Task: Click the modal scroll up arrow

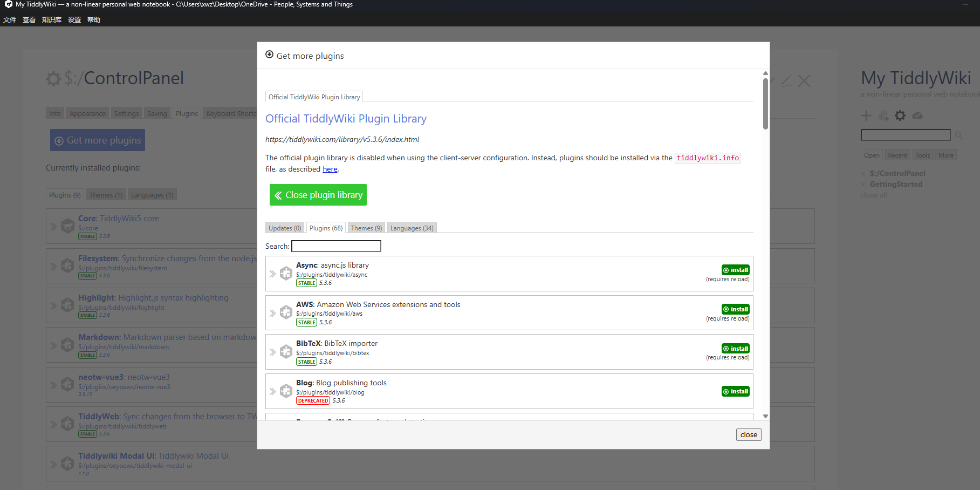Action: 765,73
